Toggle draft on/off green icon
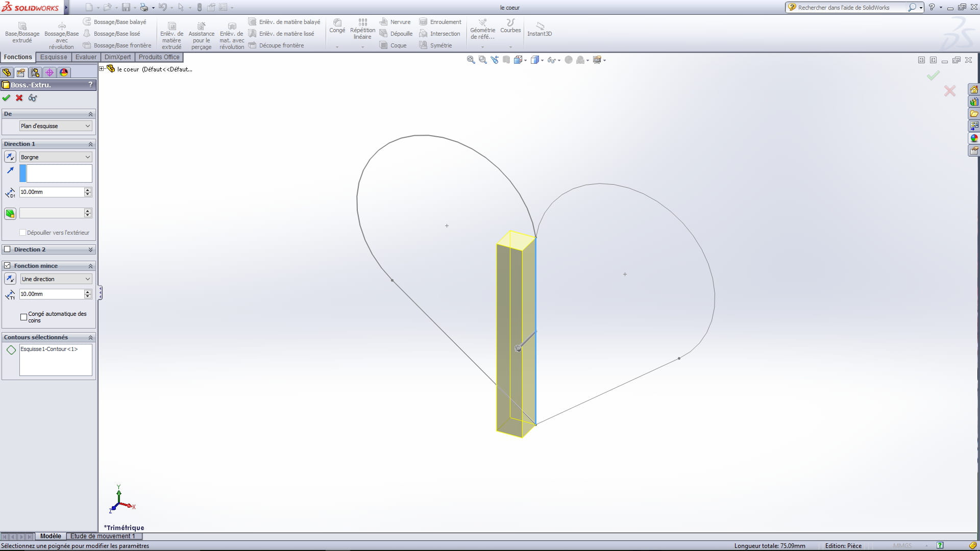The height and width of the screenshot is (551, 980). pyautogui.click(x=10, y=213)
